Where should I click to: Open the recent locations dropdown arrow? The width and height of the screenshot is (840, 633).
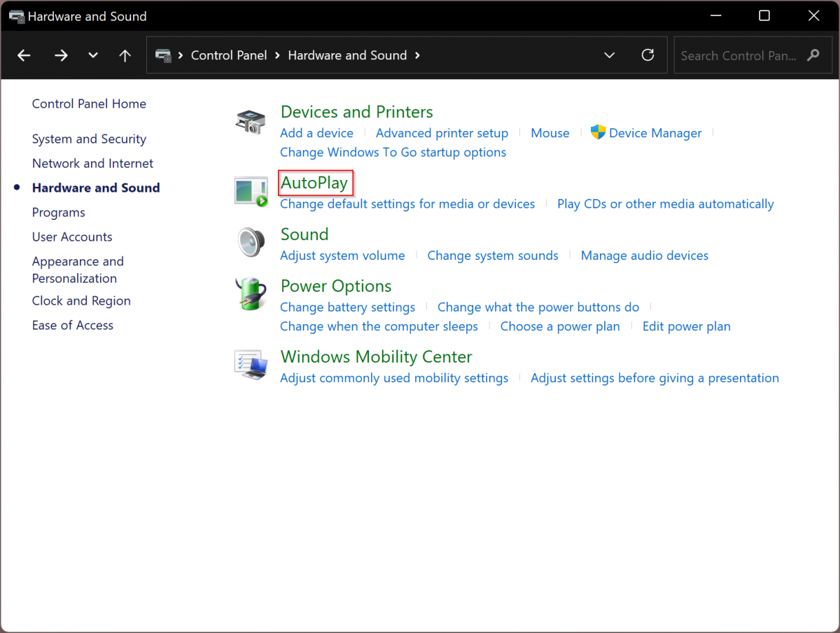[93, 55]
